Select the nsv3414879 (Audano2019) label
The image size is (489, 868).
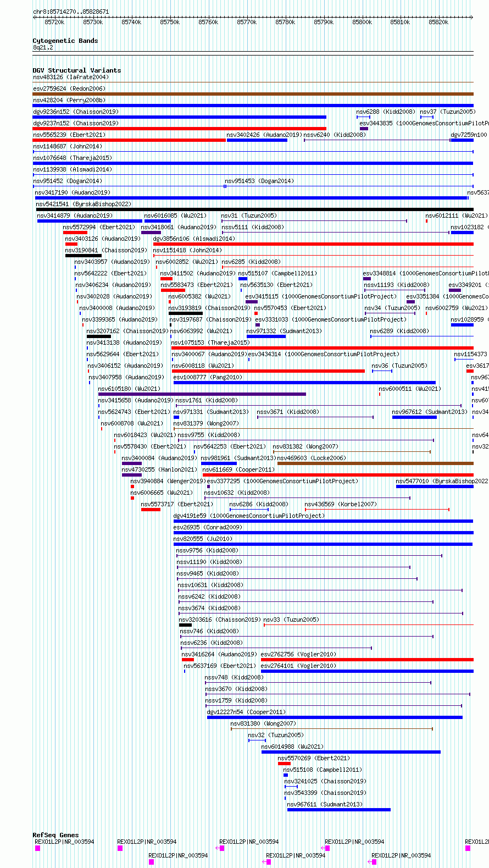point(75,215)
